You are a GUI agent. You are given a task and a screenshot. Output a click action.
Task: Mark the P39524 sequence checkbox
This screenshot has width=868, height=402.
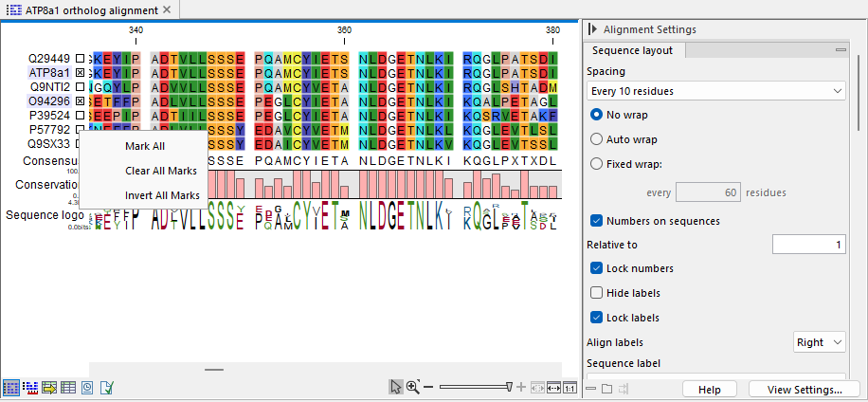pyautogui.click(x=81, y=116)
